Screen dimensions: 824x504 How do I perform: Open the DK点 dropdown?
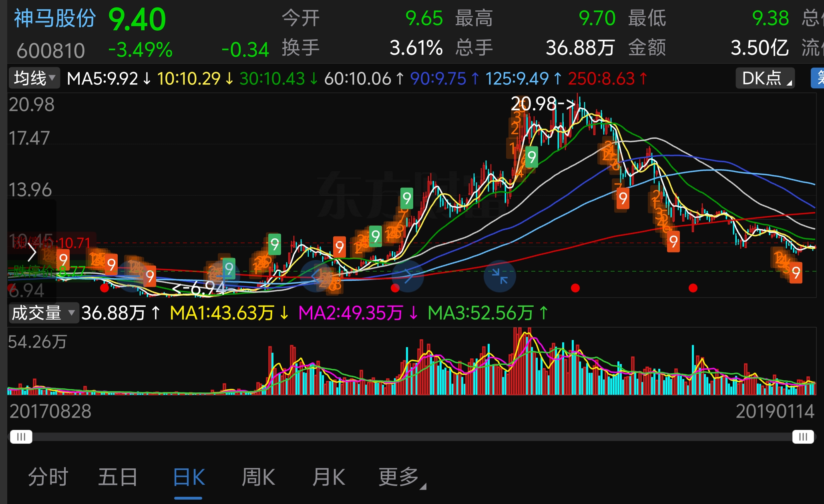pyautogui.click(x=765, y=78)
